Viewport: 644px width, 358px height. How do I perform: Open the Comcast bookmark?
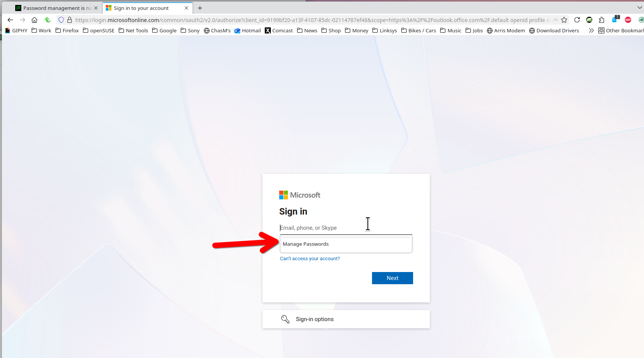coord(279,30)
